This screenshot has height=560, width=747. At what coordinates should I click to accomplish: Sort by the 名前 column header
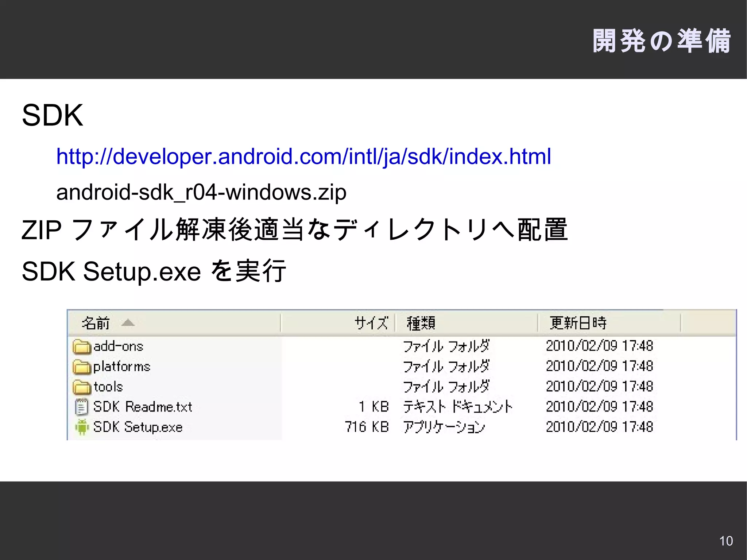tap(174, 323)
